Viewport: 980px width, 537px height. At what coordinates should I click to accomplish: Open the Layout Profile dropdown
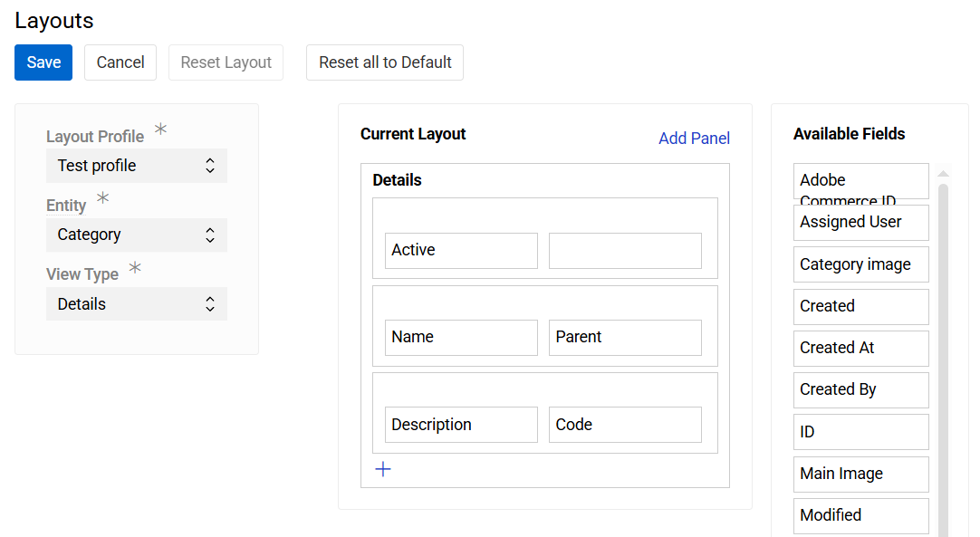pos(136,166)
